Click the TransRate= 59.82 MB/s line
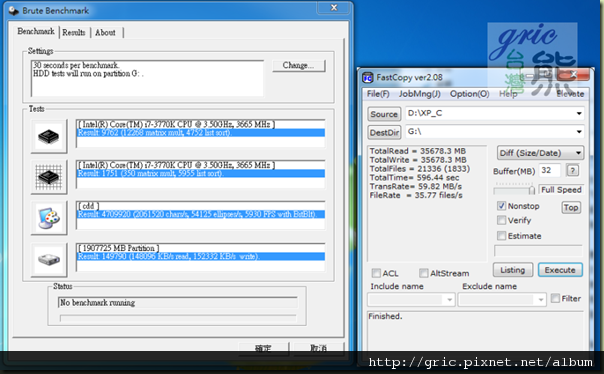The image size is (604, 374). tap(416, 186)
